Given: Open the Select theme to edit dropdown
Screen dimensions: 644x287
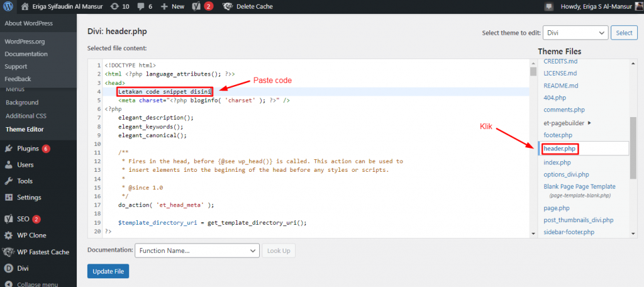Looking at the screenshot, I should pyautogui.click(x=575, y=33).
